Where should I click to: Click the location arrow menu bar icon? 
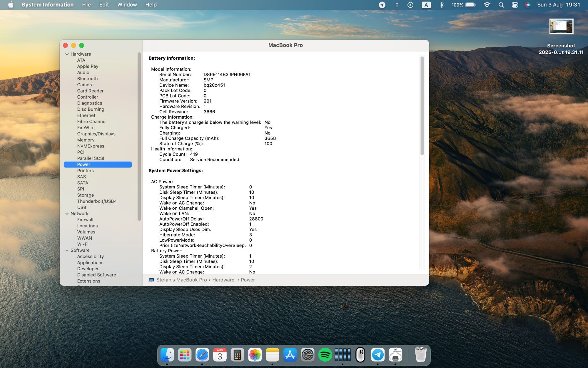[382, 5]
